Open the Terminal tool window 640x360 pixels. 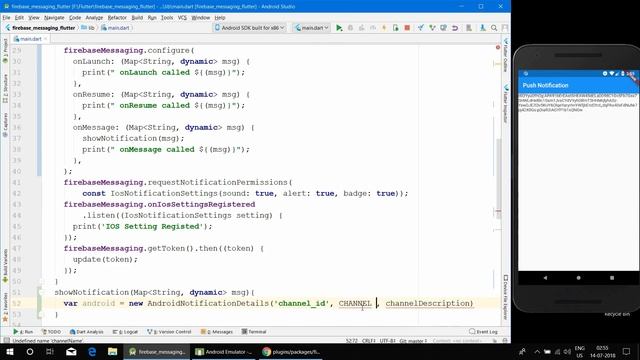[x=254, y=332]
